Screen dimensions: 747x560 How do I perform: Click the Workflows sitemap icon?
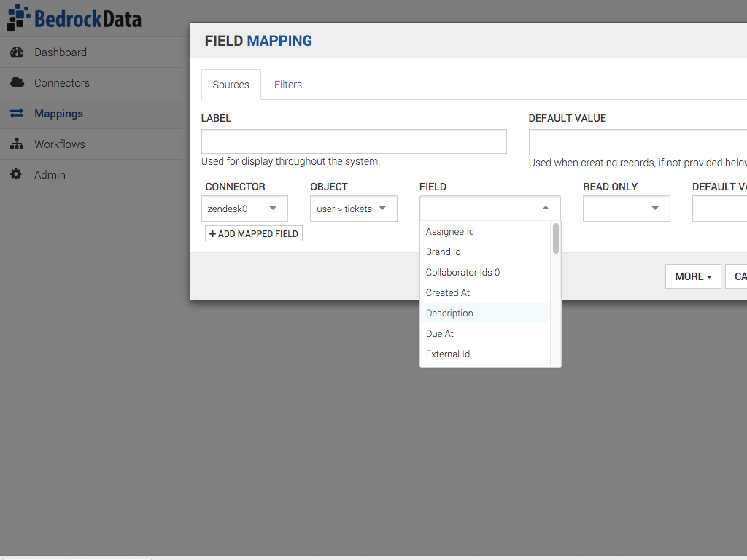[x=17, y=144]
